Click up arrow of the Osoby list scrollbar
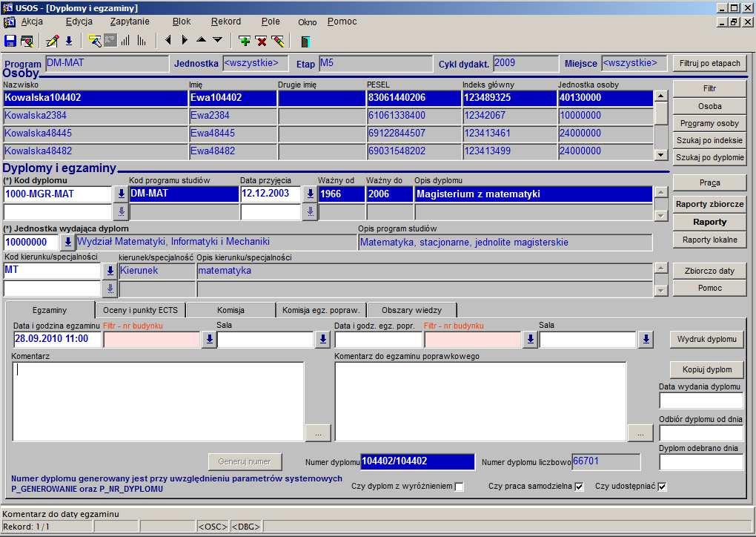The height and width of the screenshot is (537, 756). (660, 96)
